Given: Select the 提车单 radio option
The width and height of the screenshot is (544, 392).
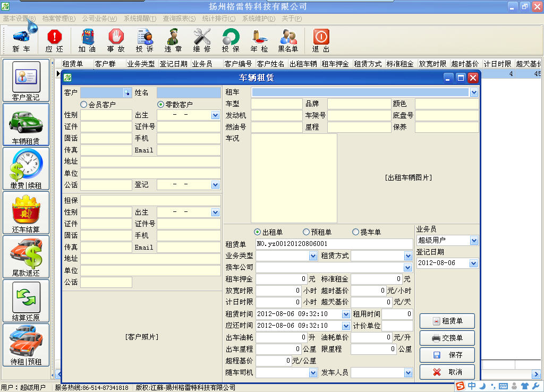Looking at the screenshot, I should tap(356, 232).
